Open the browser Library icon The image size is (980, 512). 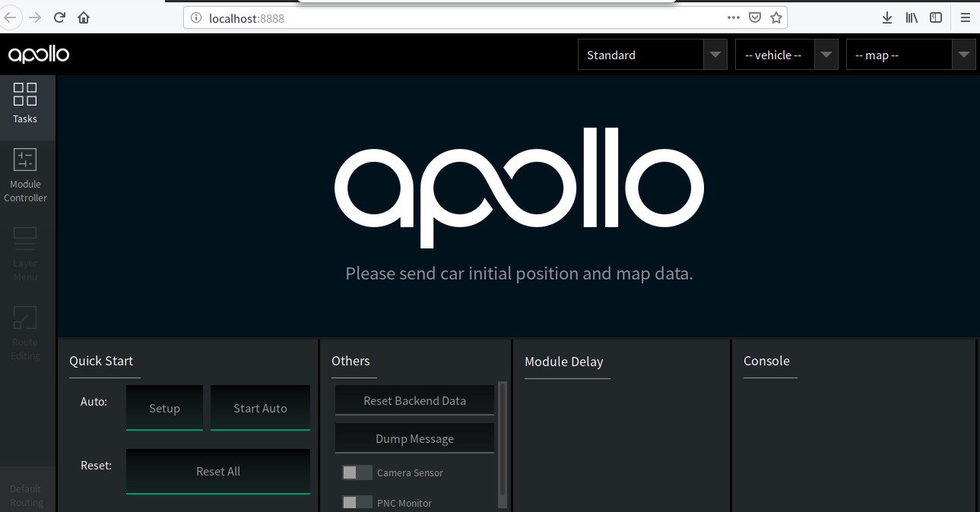[911, 17]
